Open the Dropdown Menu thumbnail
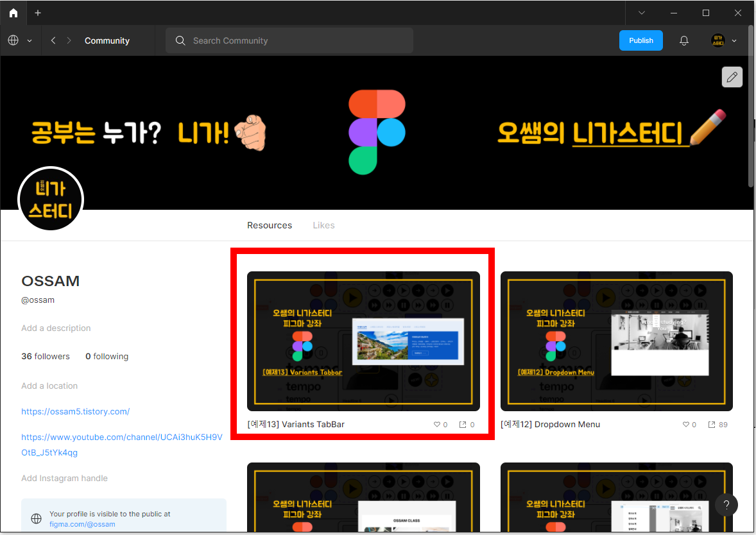This screenshot has width=756, height=535. (x=616, y=341)
